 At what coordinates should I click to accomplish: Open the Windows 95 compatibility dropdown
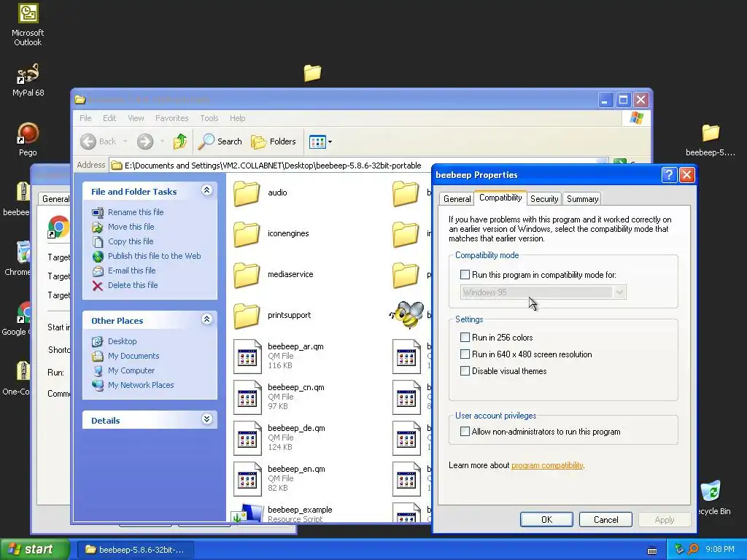(543, 292)
